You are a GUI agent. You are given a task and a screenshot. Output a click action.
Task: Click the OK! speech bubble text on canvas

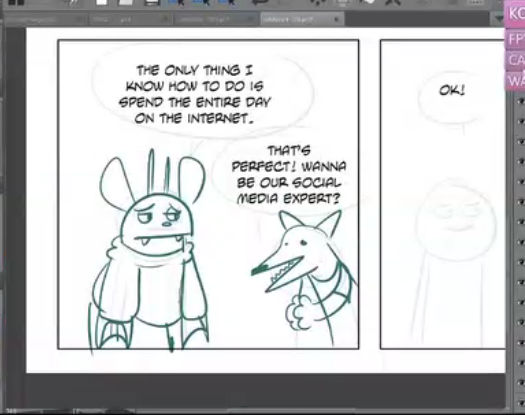[452, 90]
